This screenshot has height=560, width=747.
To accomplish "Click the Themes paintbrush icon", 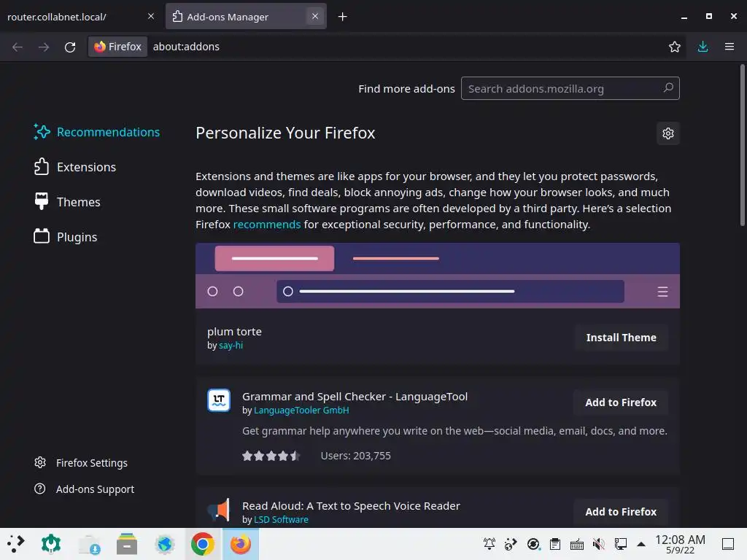I will coord(42,201).
